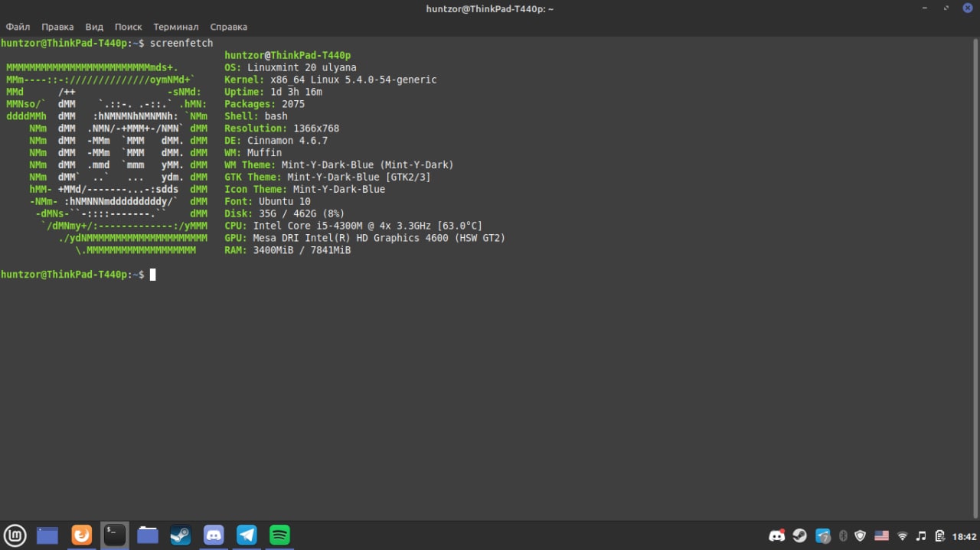Click the Steam tray icon
Image resolution: width=980 pixels, height=550 pixels.
[800, 535]
